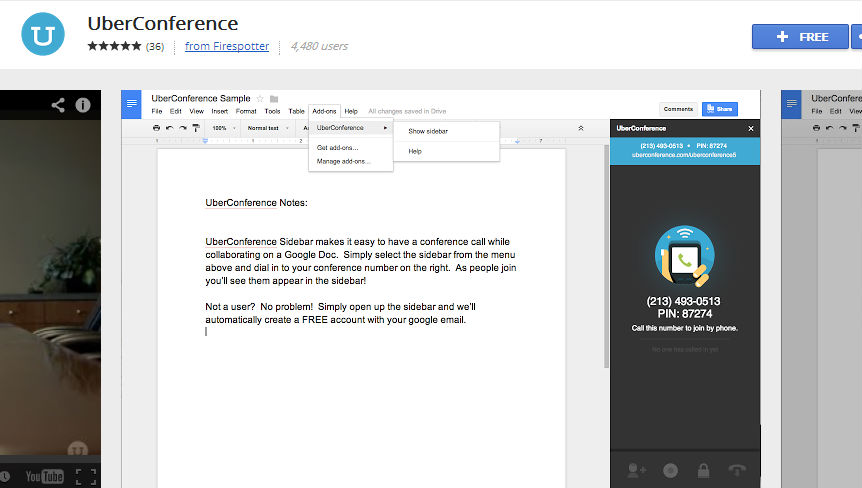Click the print icon in the right screenshot

coord(816,127)
